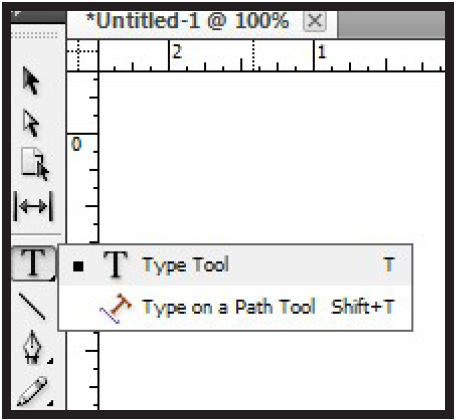
Task: Expand the Pen tool flyout triangle
Action: point(50,361)
